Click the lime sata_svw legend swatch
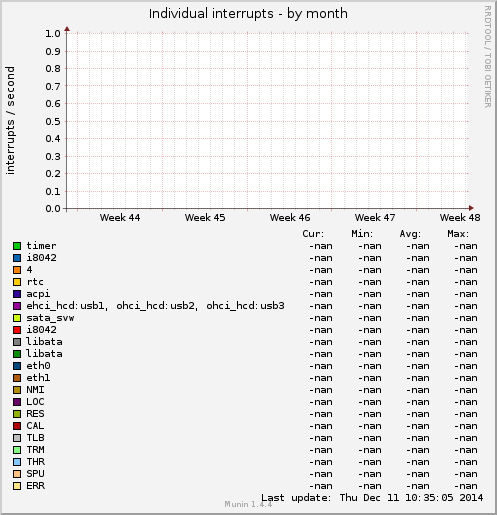Image resolution: width=497 pixels, height=515 pixels. [x=17, y=318]
